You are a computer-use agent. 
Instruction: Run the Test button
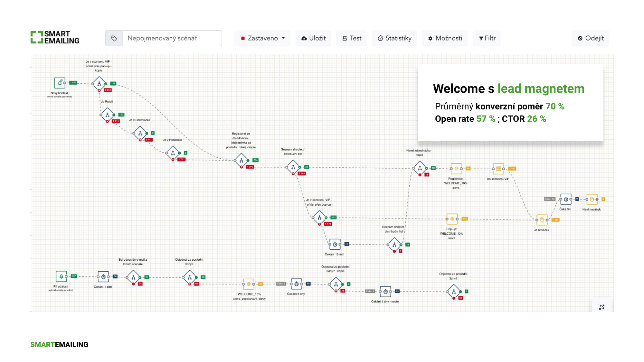352,38
